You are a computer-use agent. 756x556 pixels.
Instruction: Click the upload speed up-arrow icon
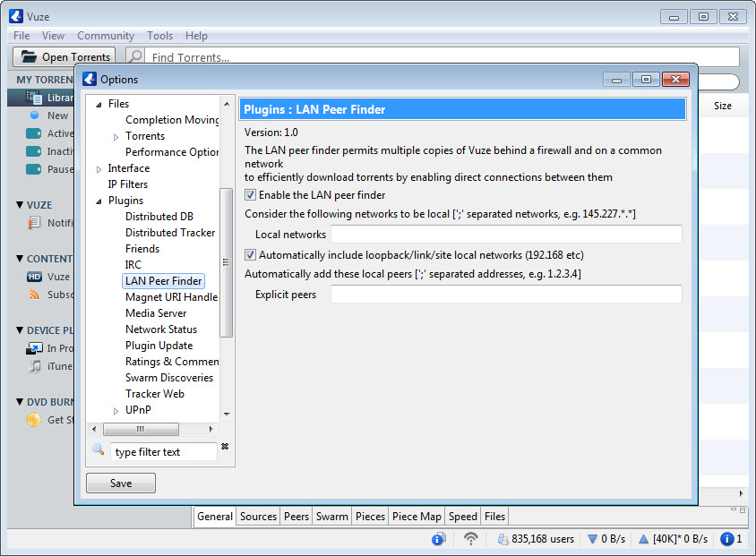point(643,539)
